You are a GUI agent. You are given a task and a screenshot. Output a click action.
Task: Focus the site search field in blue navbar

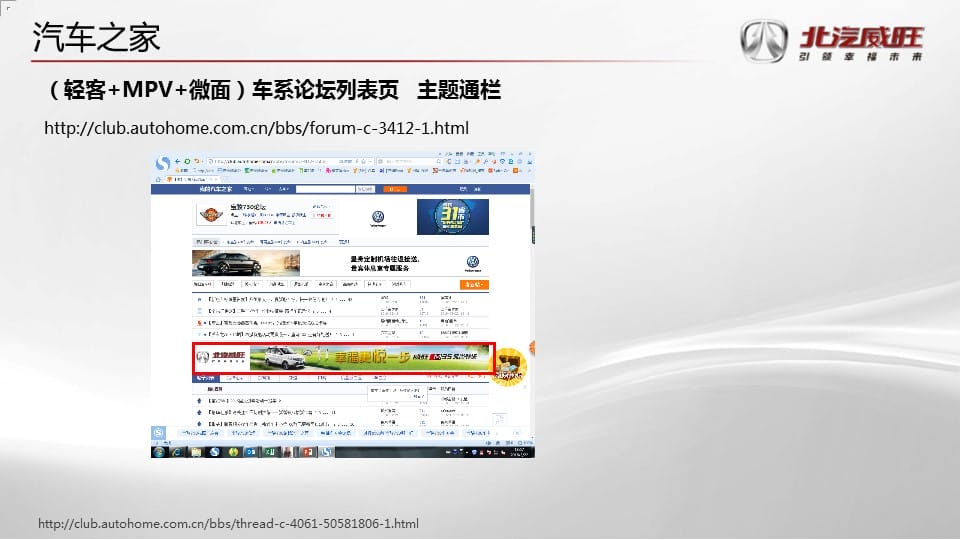325,188
